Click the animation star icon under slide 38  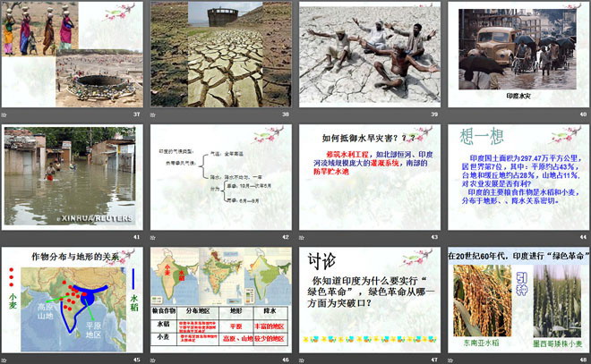click(153, 115)
